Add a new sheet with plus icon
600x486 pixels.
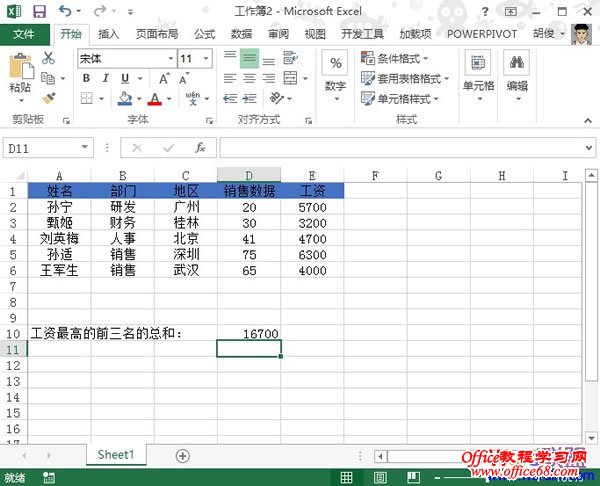click(182, 455)
